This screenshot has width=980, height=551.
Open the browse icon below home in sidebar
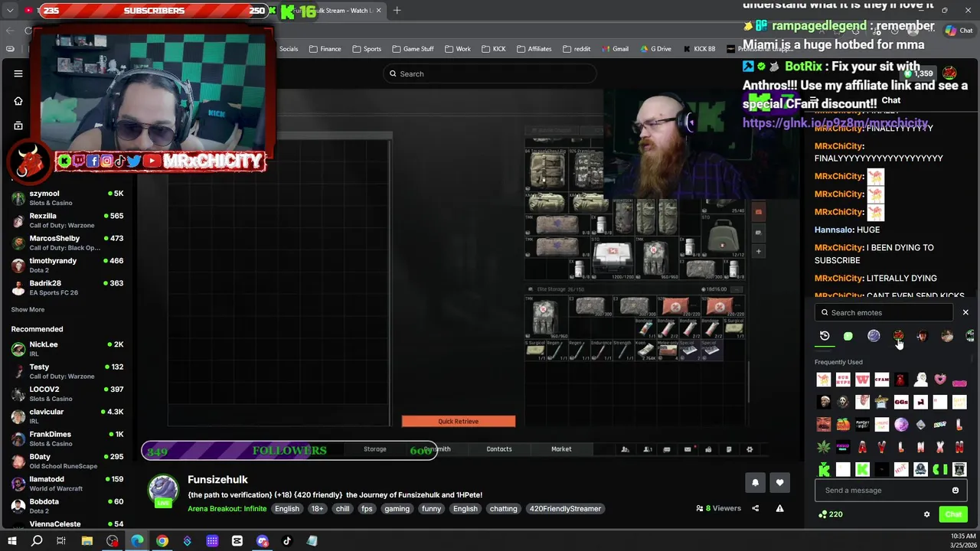(18, 126)
